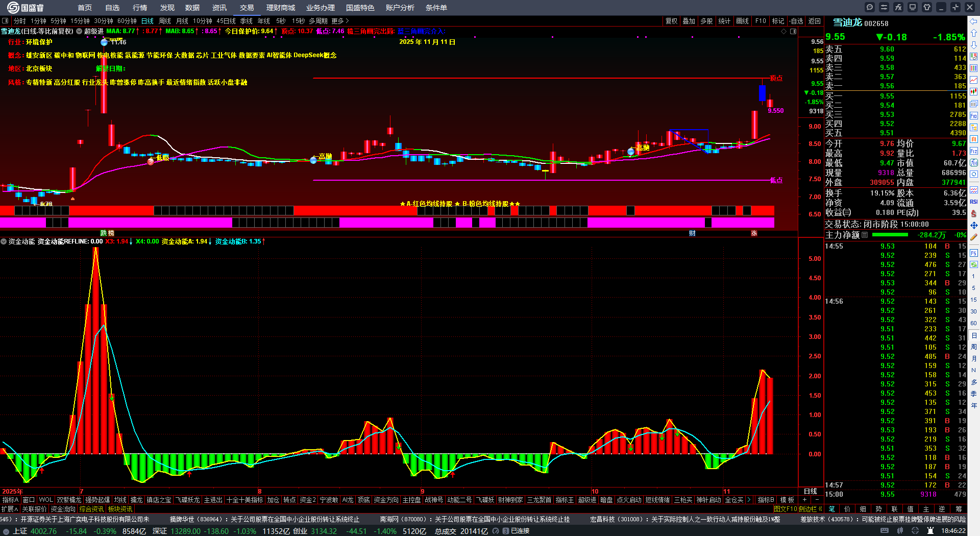Image resolution: width=980 pixels, height=536 pixels.
Task: Open the main chart indicator dropdown circle
Action: click(79, 31)
